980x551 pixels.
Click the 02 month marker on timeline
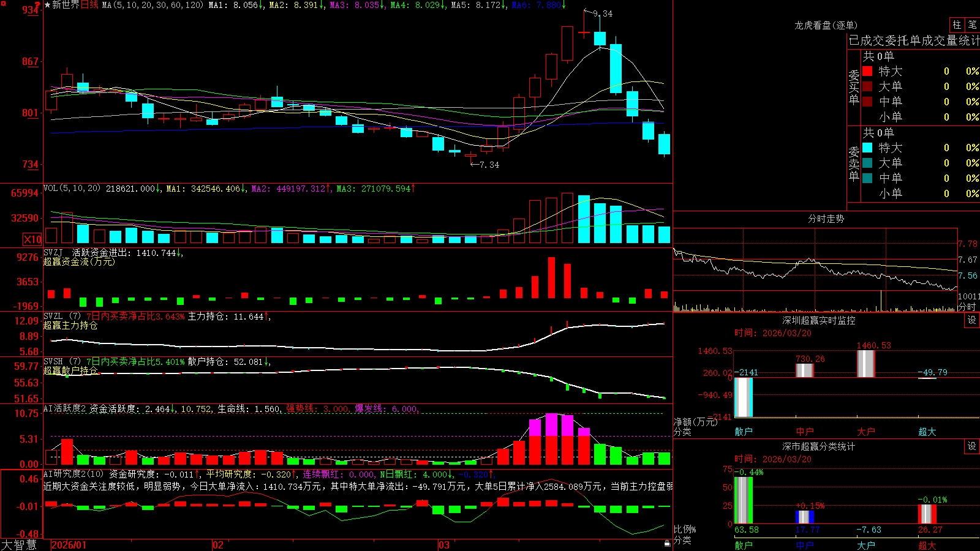(x=217, y=545)
